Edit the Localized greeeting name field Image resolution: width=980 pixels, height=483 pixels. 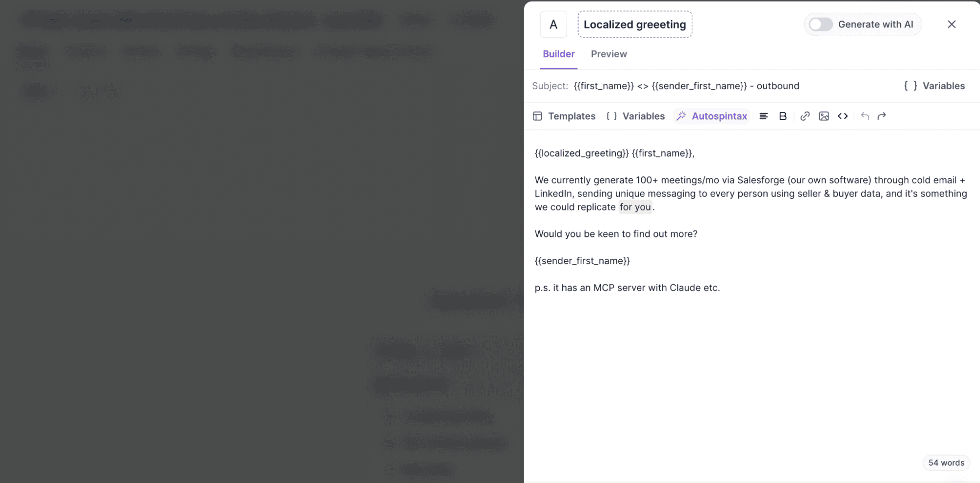point(635,25)
